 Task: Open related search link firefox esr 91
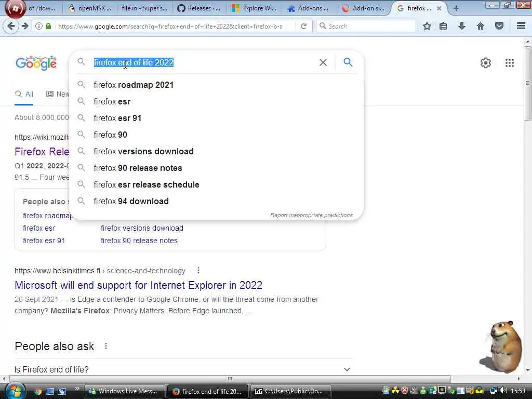click(x=44, y=241)
